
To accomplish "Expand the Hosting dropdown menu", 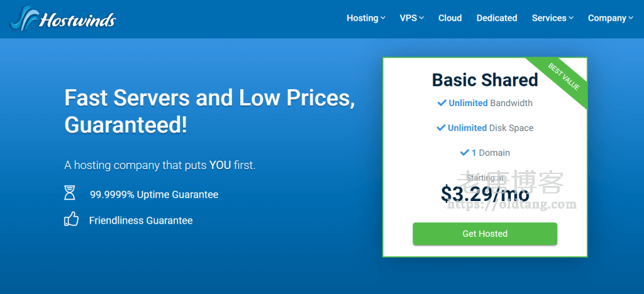I will tap(365, 18).
